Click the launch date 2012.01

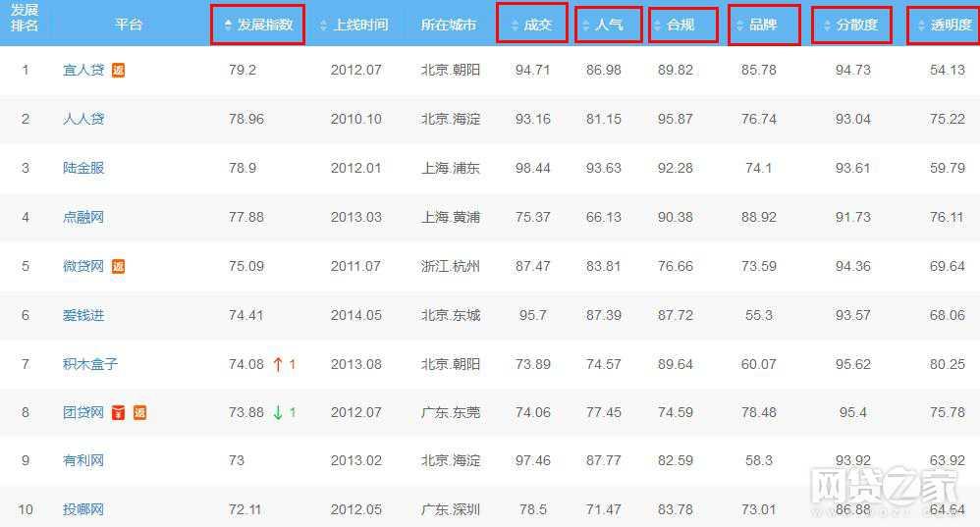[x=356, y=168]
